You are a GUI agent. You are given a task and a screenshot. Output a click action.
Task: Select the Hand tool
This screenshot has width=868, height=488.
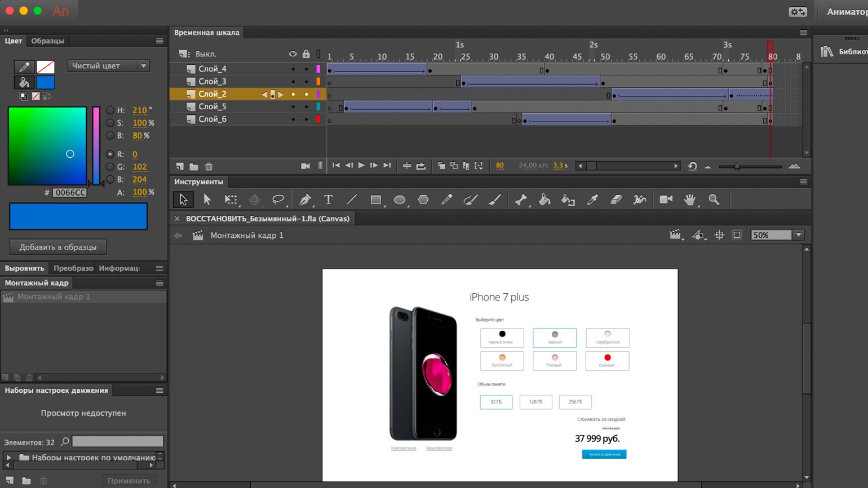(x=690, y=199)
